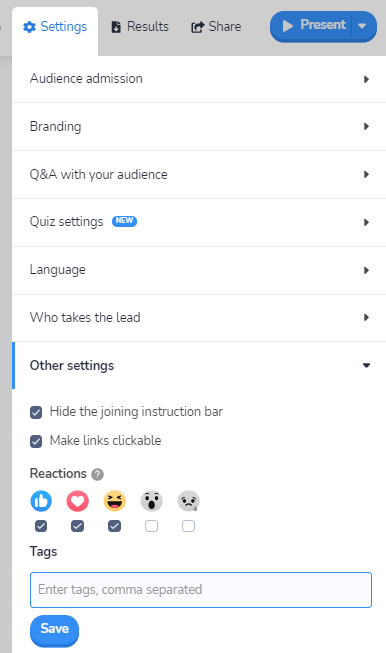
Task: Uncheck Hide the joining instruction bar
Action: click(36, 413)
